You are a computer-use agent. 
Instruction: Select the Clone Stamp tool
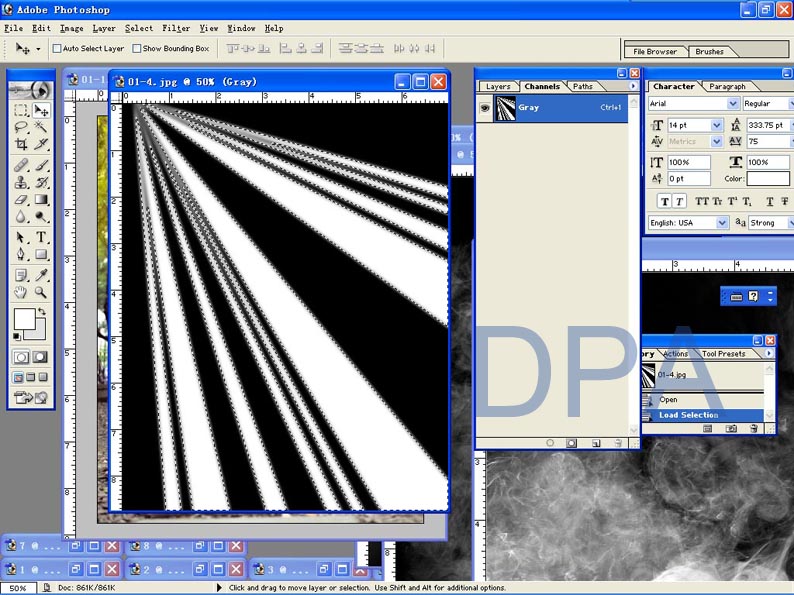pos(21,182)
